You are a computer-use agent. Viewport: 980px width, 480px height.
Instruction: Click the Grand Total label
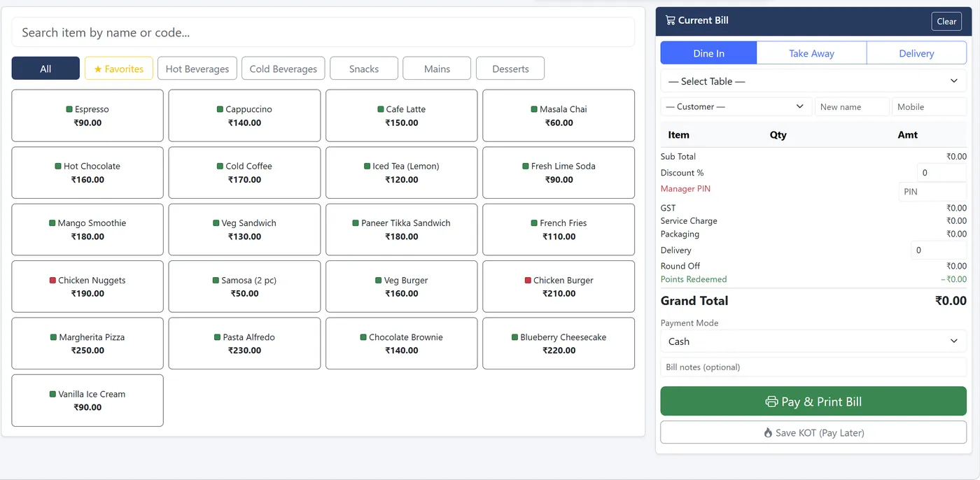694,301
